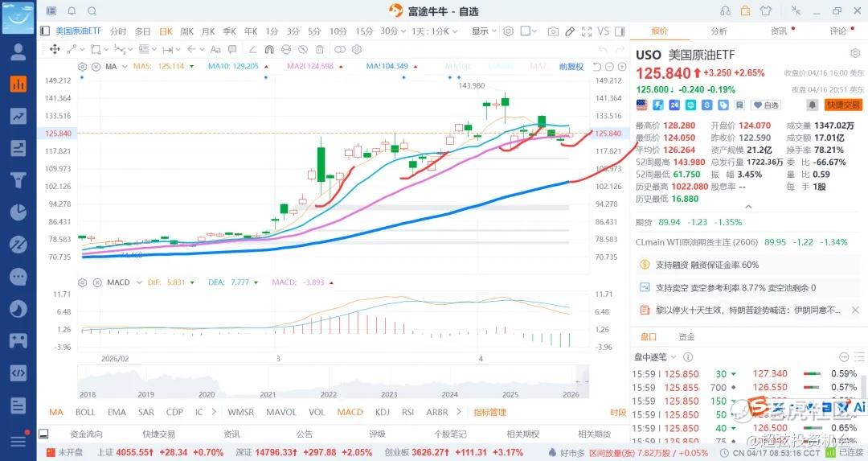Select the 分时 intraday chart tab
868x461 pixels.
118,31
